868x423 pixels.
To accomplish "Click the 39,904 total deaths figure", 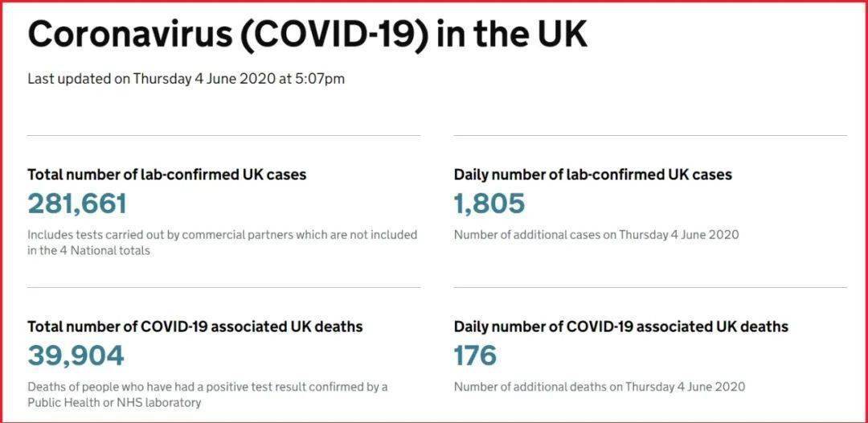I will (76, 355).
